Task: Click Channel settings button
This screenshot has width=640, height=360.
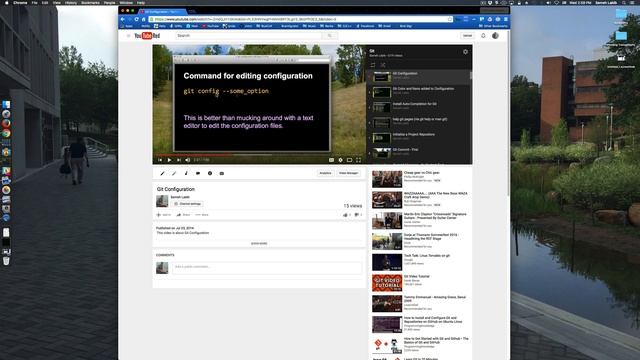Action: [187, 204]
